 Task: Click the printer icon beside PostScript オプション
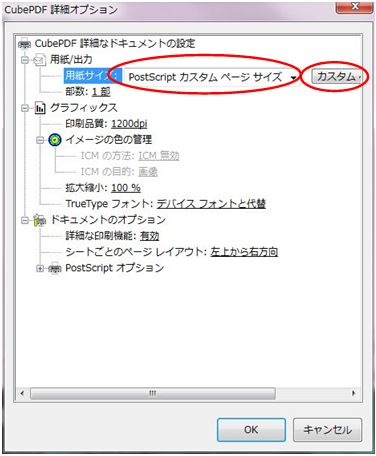point(55,268)
